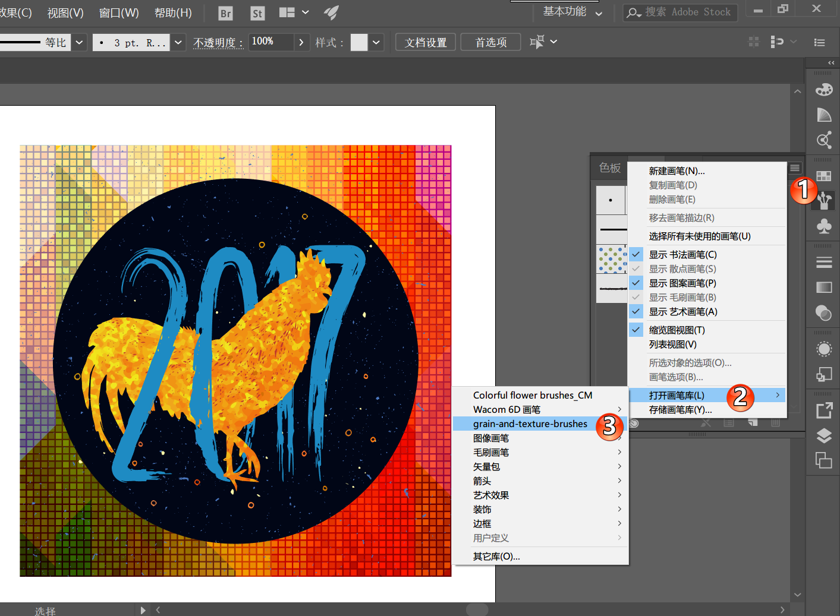The width and height of the screenshot is (840, 616).
Task: Collapse the panel dock double-arrow
Action: point(831,63)
